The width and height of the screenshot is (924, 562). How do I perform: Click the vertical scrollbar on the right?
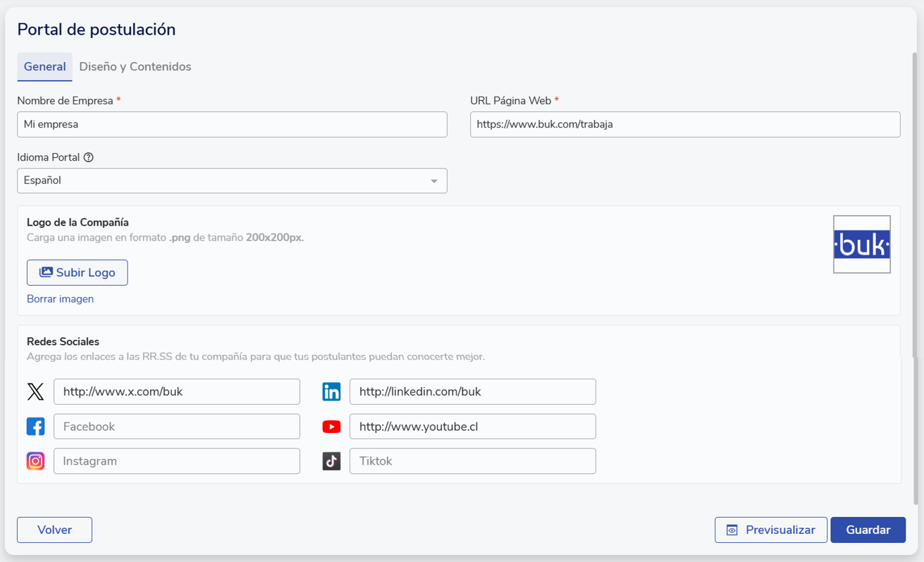[916, 282]
